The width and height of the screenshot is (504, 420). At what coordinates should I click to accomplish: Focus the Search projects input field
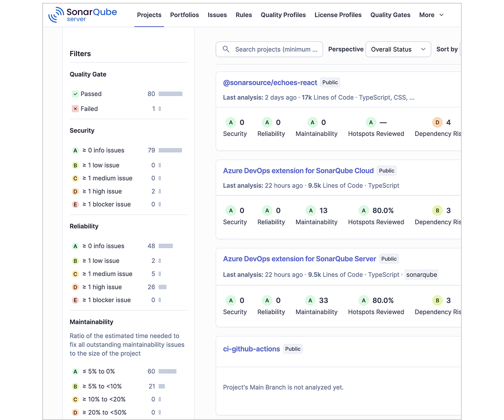click(269, 49)
